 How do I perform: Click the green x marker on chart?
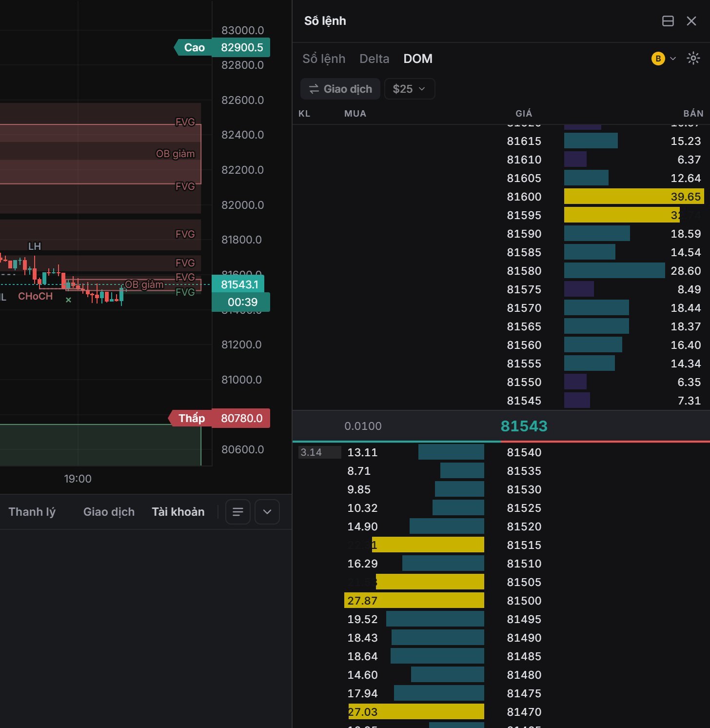pyautogui.click(x=68, y=300)
